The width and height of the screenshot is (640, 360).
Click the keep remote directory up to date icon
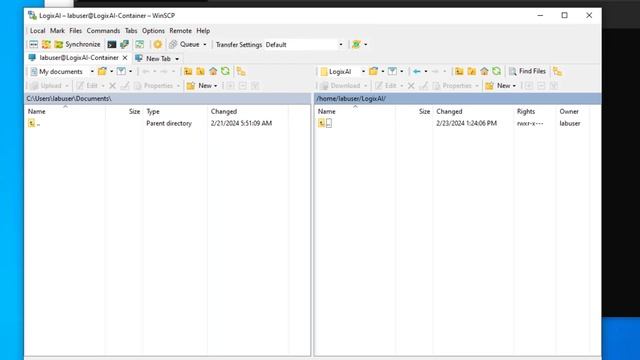point(140,44)
